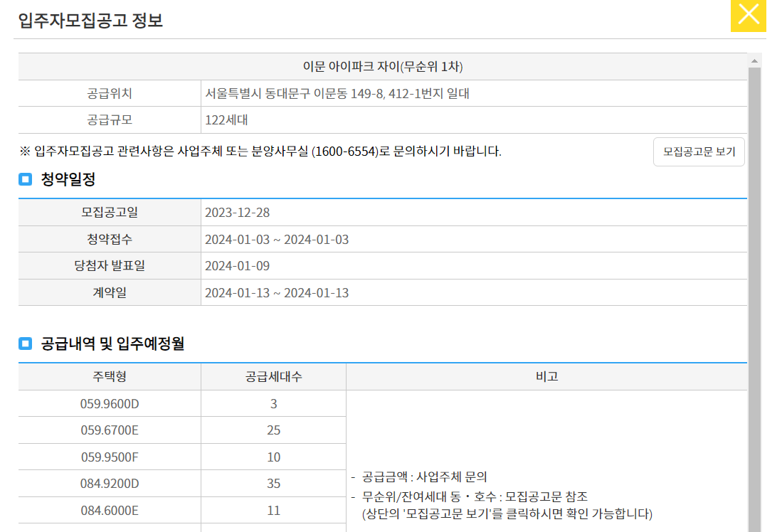Click the supply count 3 for 059.9600D
This screenshot has width=782, height=532.
pyautogui.click(x=273, y=404)
